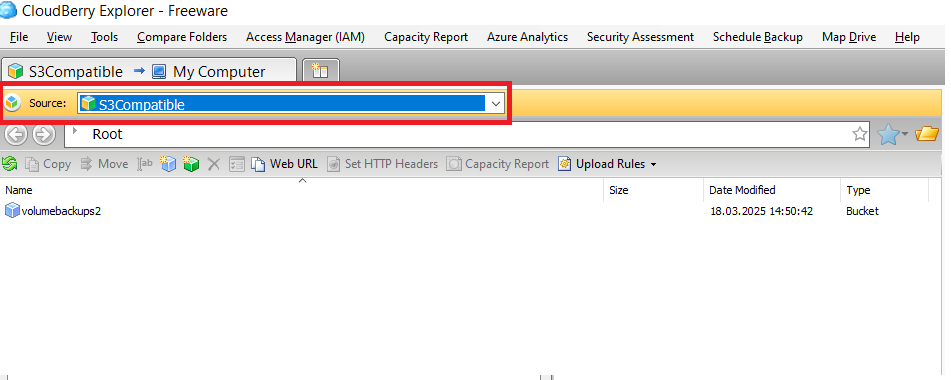Click the volumebackups2 bucket icon
This screenshot has height=380, width=951.
12,211
